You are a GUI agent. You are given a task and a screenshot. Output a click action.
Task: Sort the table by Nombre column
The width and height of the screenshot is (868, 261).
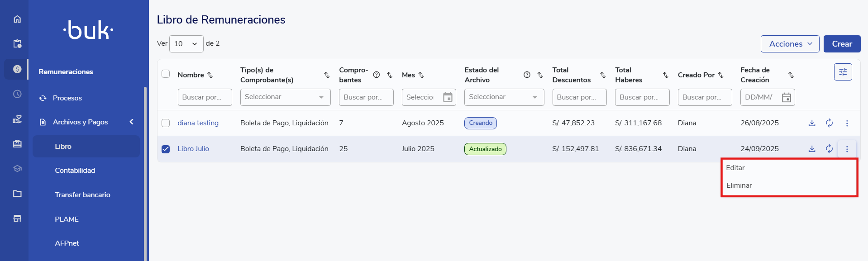point(210,75)
